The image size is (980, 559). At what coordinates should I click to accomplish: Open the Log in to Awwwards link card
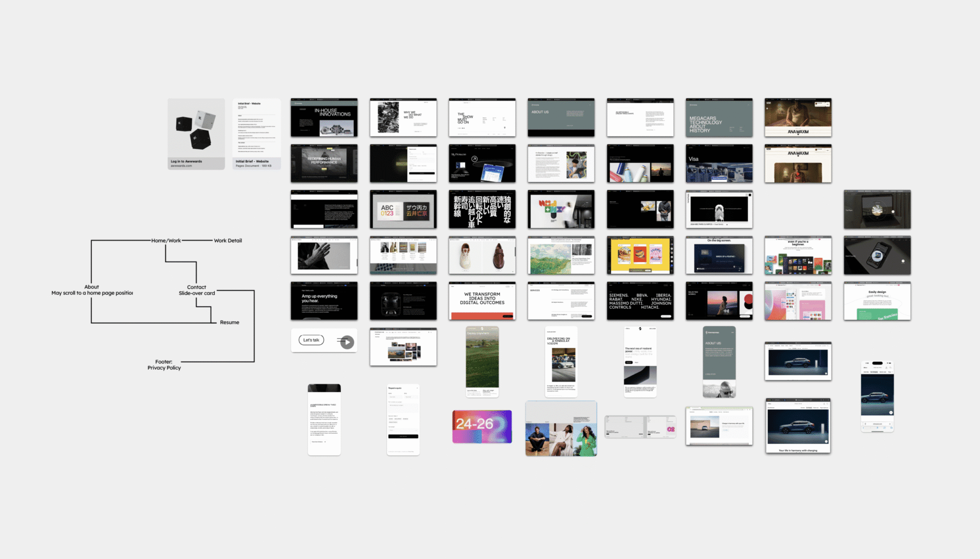point(196,134)
